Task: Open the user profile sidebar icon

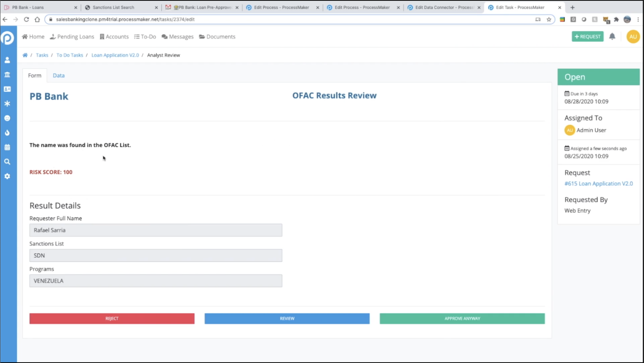Action: [7, 60]
